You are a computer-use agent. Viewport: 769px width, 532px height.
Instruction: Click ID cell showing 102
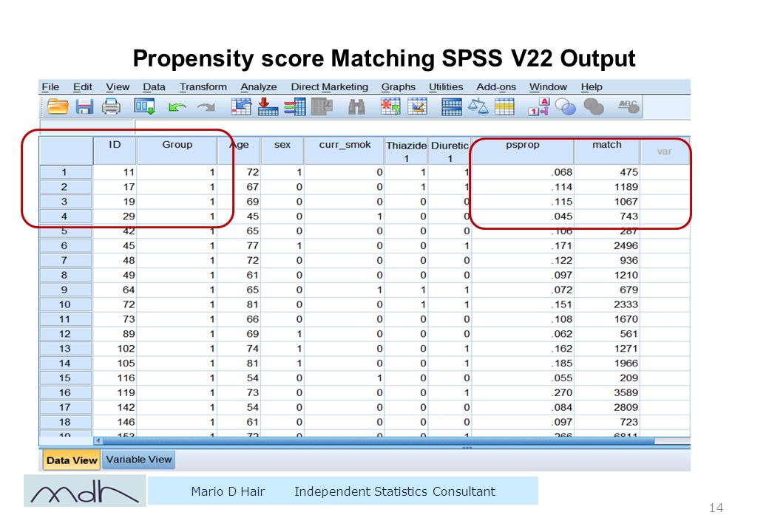click(115, 348)
